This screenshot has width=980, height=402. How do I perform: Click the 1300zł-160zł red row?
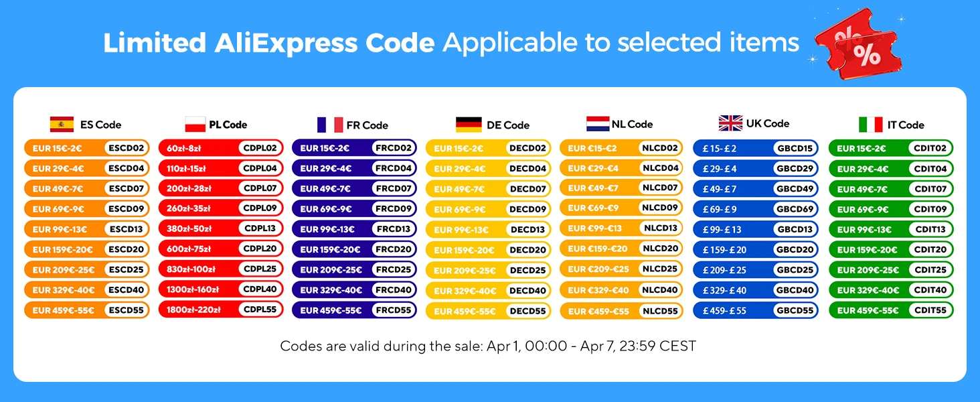coord(221,289)
